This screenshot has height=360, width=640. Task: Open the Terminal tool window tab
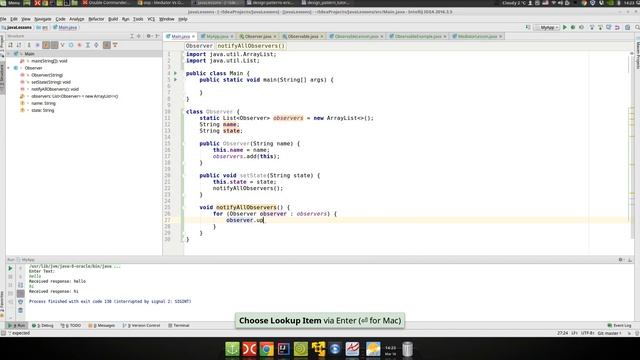[x=179, y=326]
